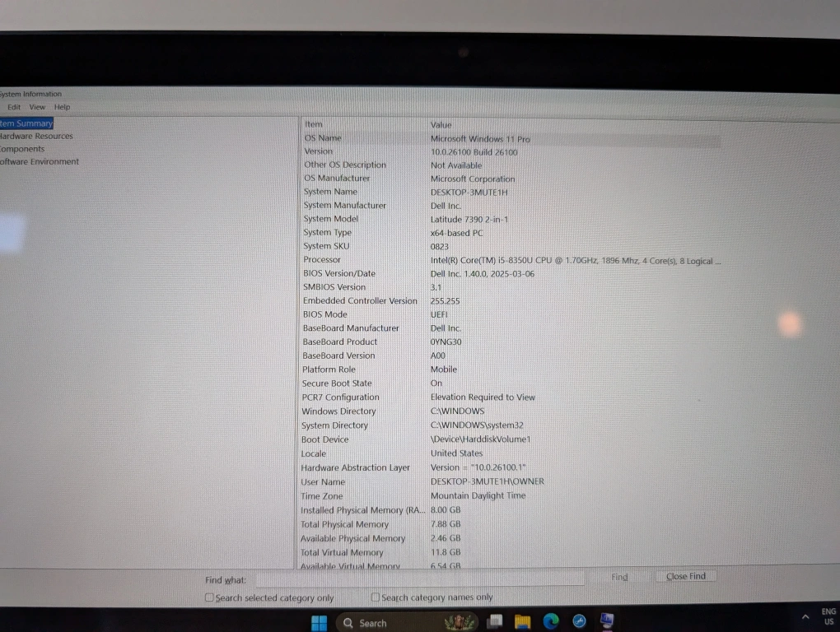The width and height of the screenshot is (840, 632).
Task: Click the Find what text field
Action: click(x=419, y=579)
